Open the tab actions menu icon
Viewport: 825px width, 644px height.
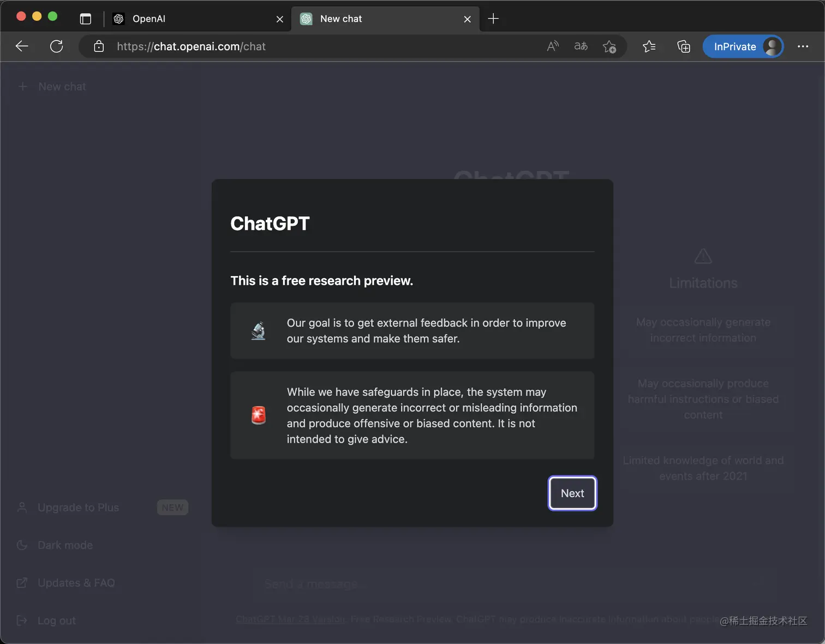(x=86, y=19)
